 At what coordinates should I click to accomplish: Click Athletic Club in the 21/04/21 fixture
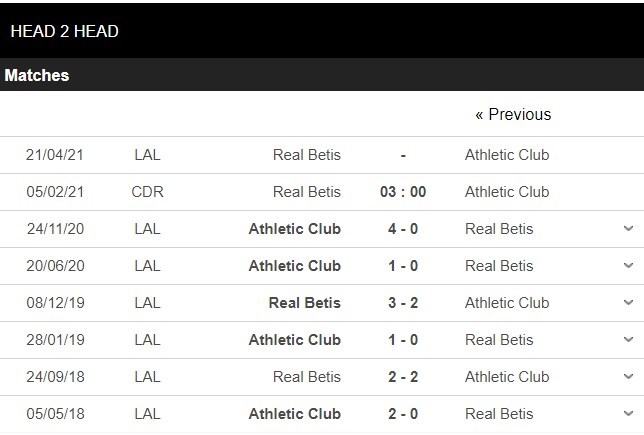(x=507, y=155)
